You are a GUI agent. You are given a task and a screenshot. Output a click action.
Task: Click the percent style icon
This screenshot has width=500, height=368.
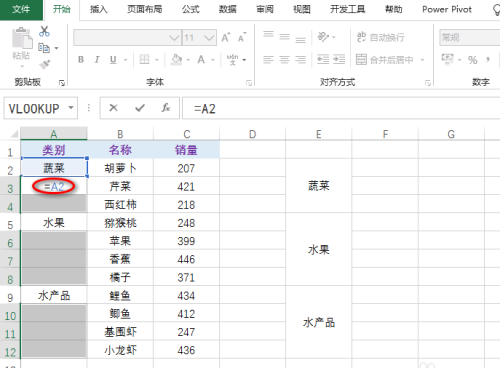coord(472,60)
